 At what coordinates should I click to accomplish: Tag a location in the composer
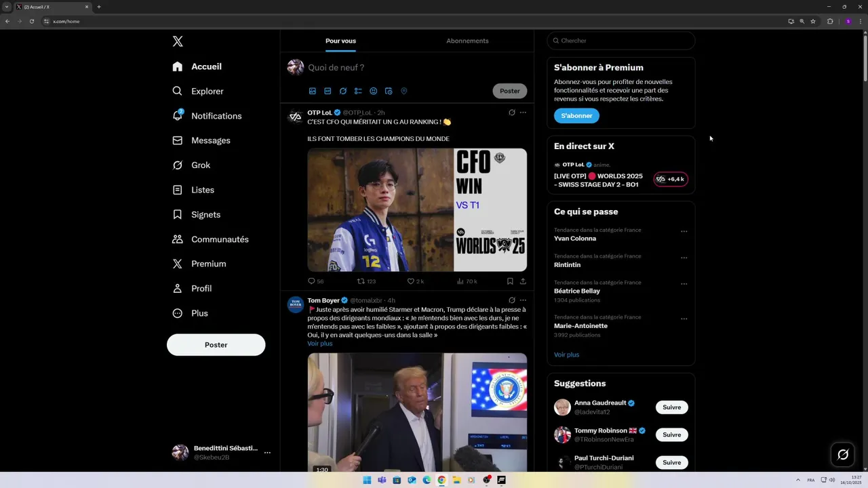click(403, 91)
